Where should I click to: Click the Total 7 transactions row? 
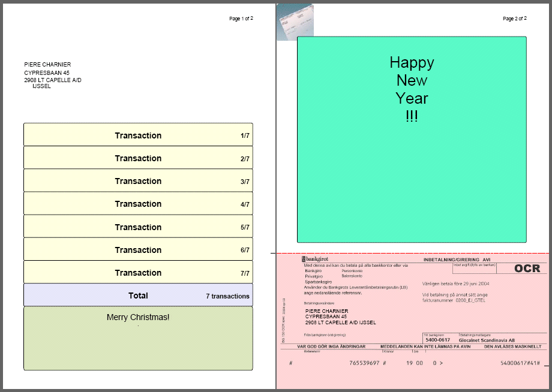point(138,295)
